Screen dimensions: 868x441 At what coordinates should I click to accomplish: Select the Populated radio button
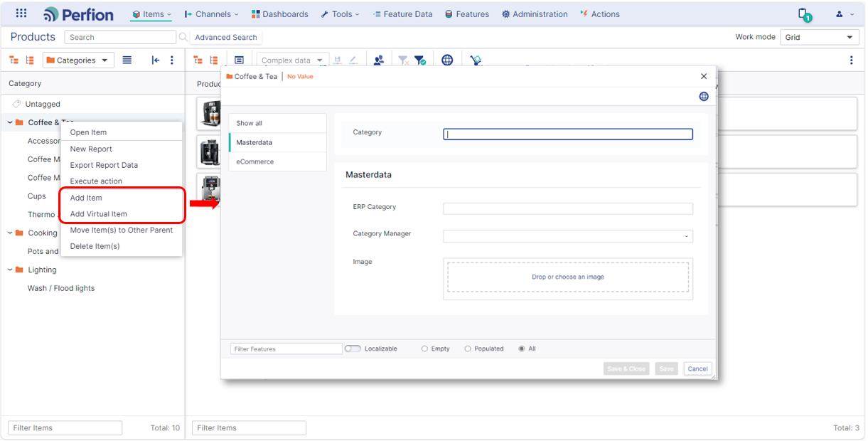[468, 349]
